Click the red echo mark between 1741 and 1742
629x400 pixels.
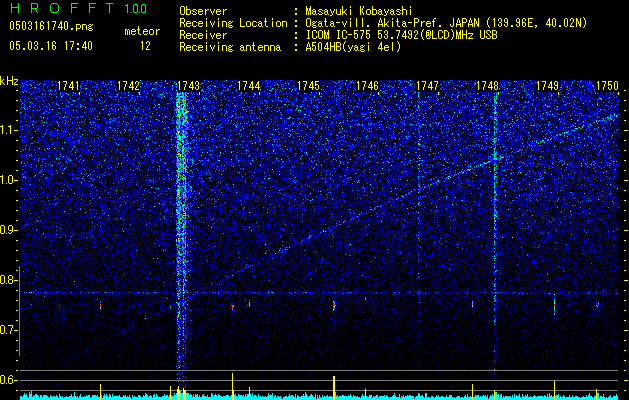click(x=100, y=306)
